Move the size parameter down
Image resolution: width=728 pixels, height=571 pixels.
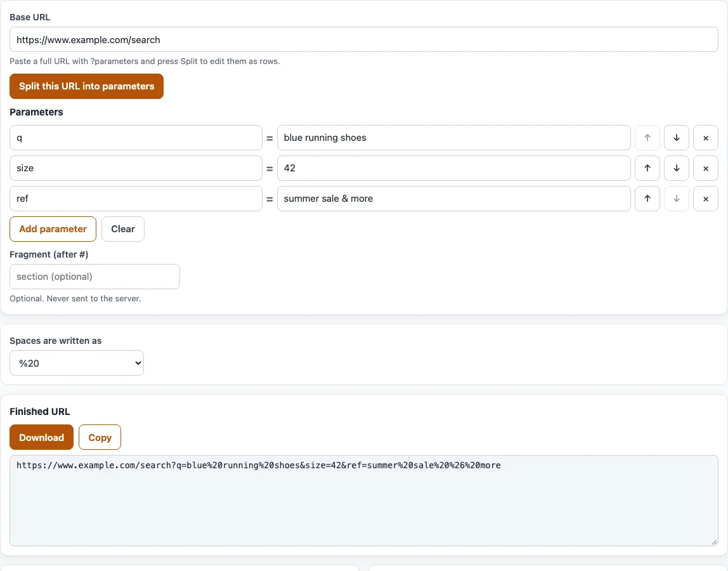(677, 168)
